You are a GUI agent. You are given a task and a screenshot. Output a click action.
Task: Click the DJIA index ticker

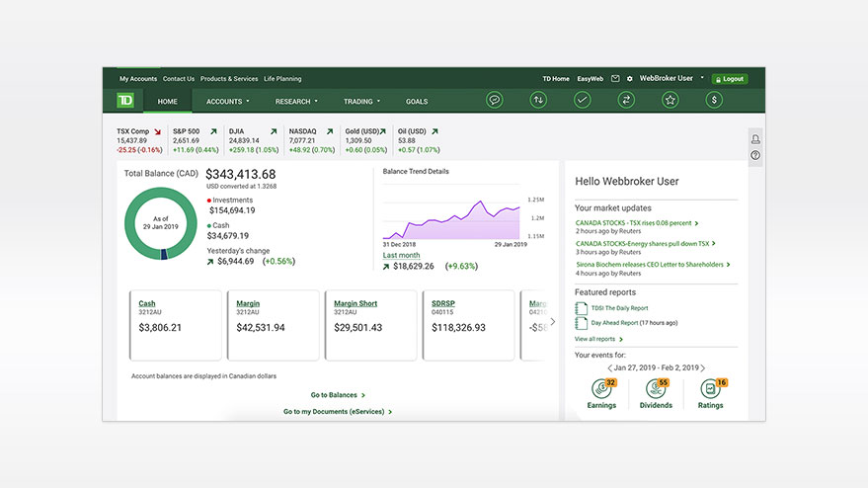(254, 140)
